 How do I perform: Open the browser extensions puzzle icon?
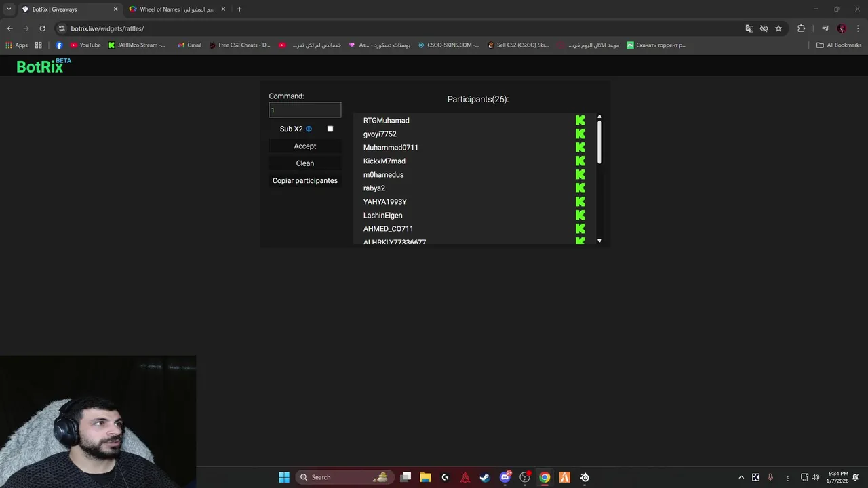[801, 28]
